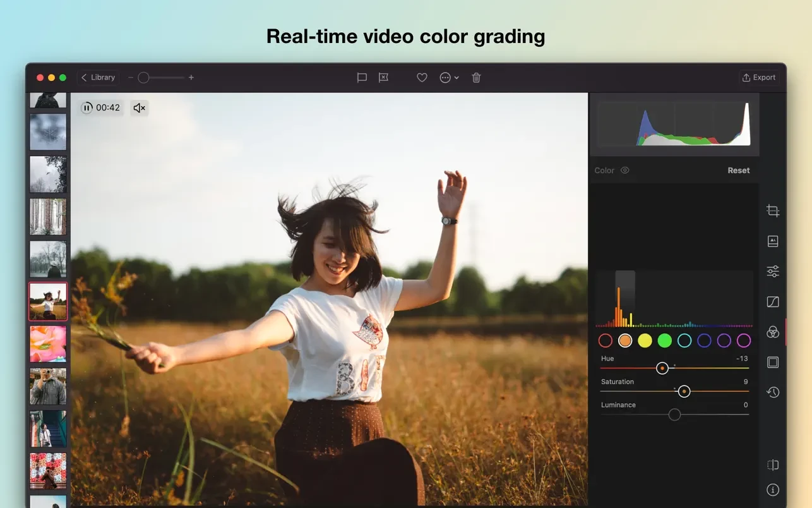Screen dimensions: 812x508
Task: Mute the video audio
Action: tap(138, 107)
